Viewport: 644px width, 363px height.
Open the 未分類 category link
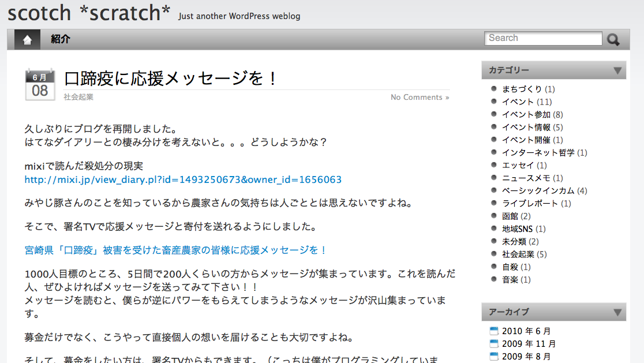coord(515,241)
